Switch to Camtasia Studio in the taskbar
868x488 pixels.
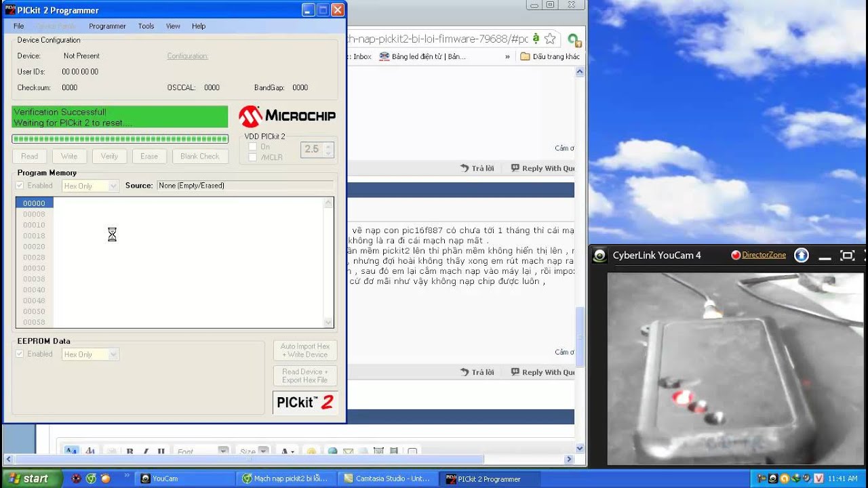pos(389,479)
